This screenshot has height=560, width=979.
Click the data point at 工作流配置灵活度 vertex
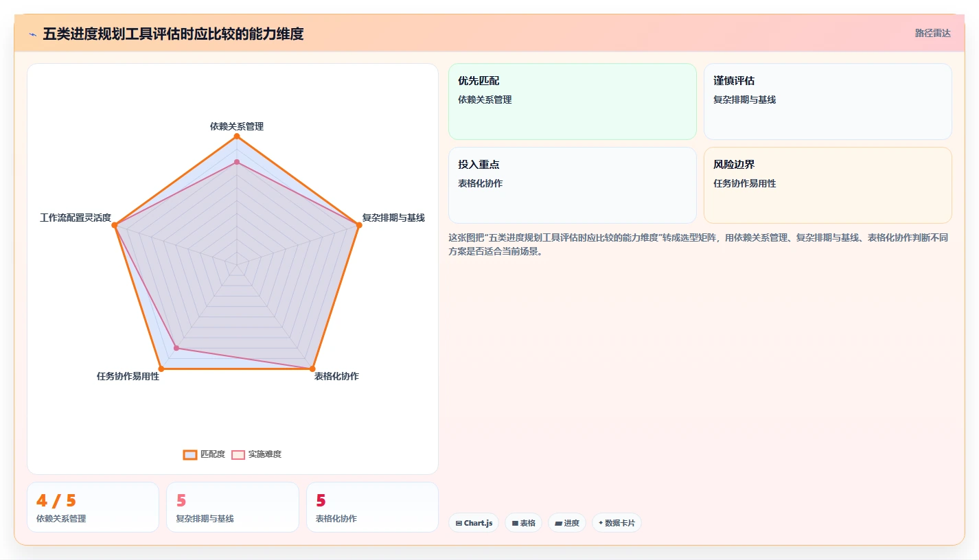click(115, 225)
